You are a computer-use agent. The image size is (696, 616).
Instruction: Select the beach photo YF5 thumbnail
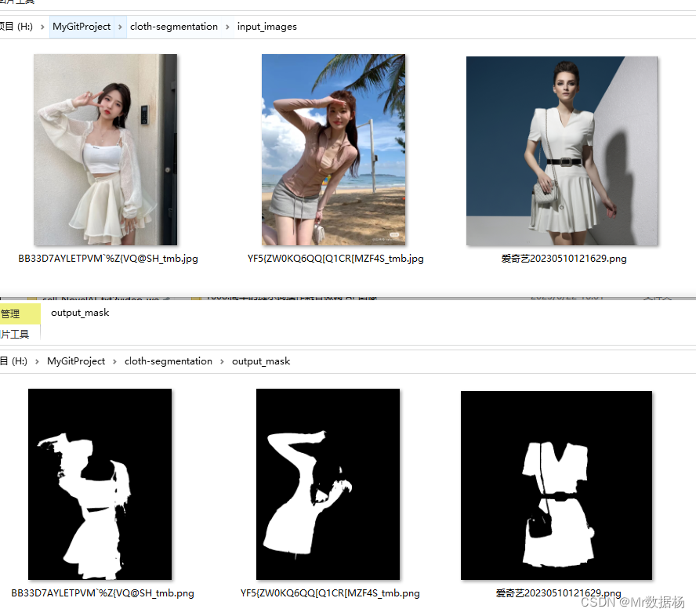pyautogui.click(x=333, y=149)
